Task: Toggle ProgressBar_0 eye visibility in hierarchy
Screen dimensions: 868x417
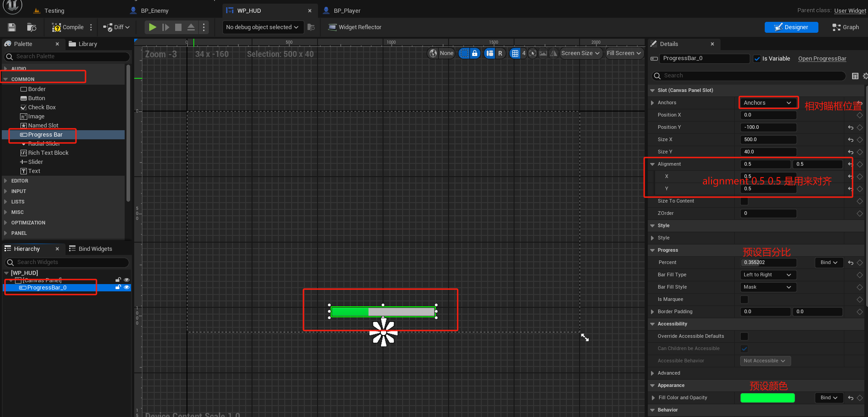Action: [x=127, y=288]
